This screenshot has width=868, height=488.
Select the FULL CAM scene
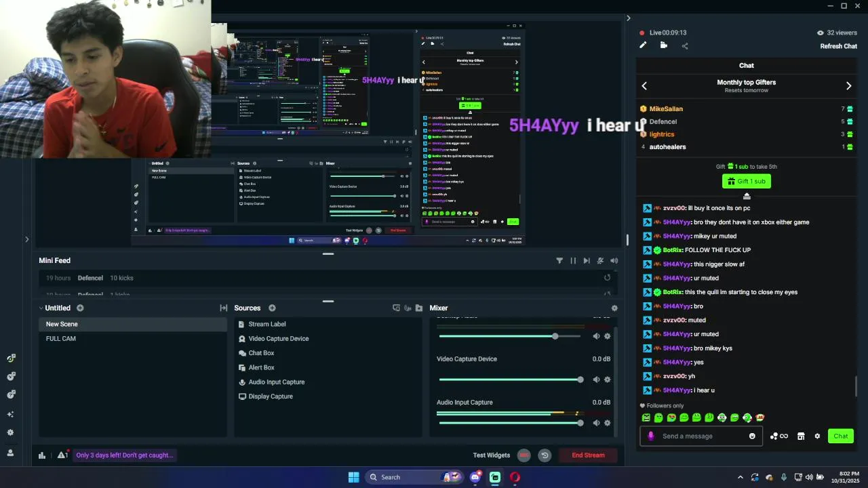[132, 338]
